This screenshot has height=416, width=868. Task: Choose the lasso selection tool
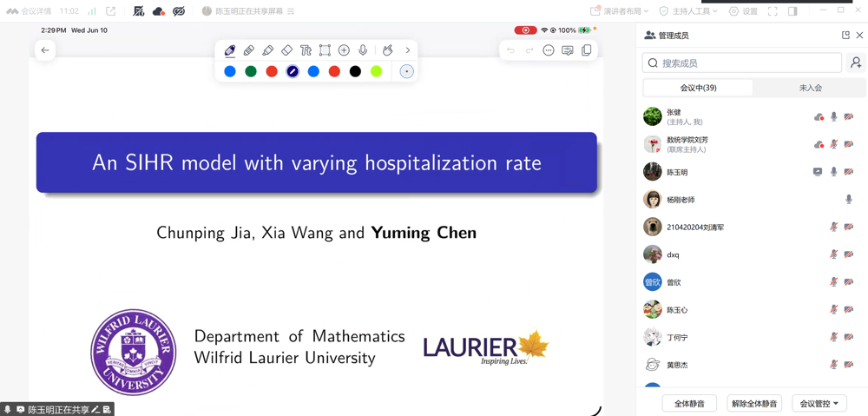pos(325,50)
